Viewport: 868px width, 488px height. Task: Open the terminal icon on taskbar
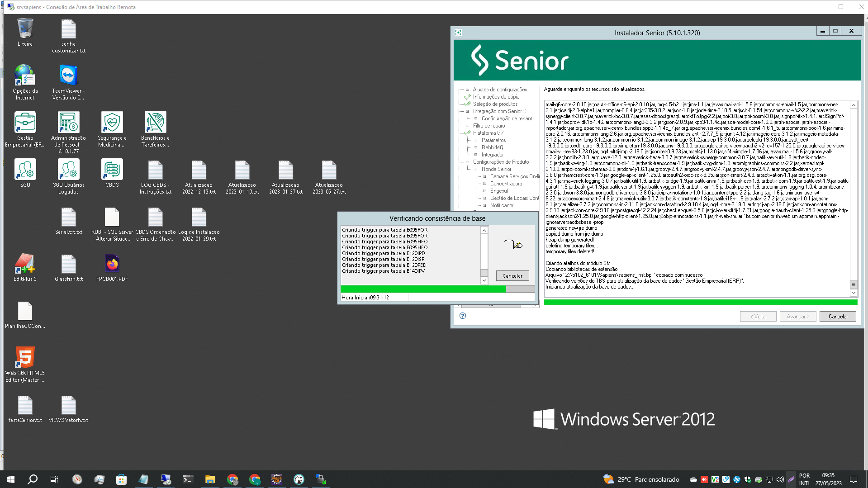point(188,479)
